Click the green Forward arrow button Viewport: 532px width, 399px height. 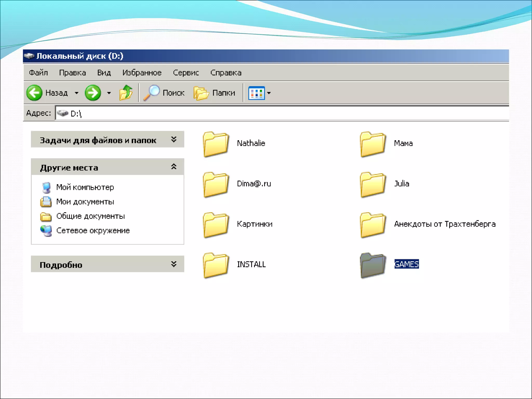pos(93,93)
